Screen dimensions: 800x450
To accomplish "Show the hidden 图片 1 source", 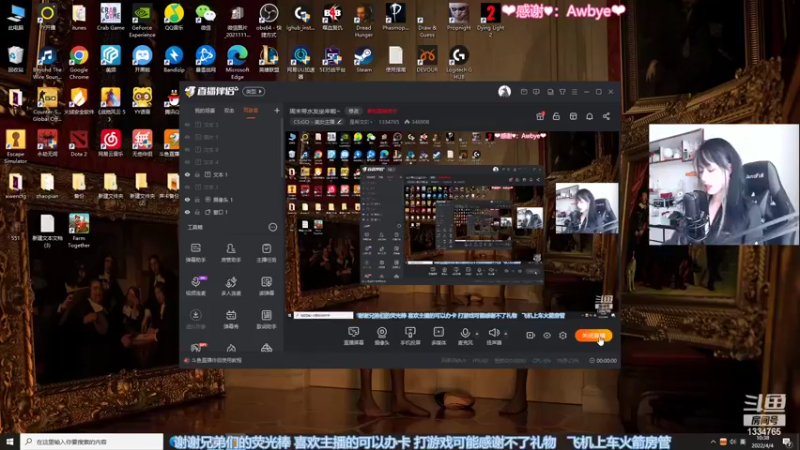I will [187, 137].
